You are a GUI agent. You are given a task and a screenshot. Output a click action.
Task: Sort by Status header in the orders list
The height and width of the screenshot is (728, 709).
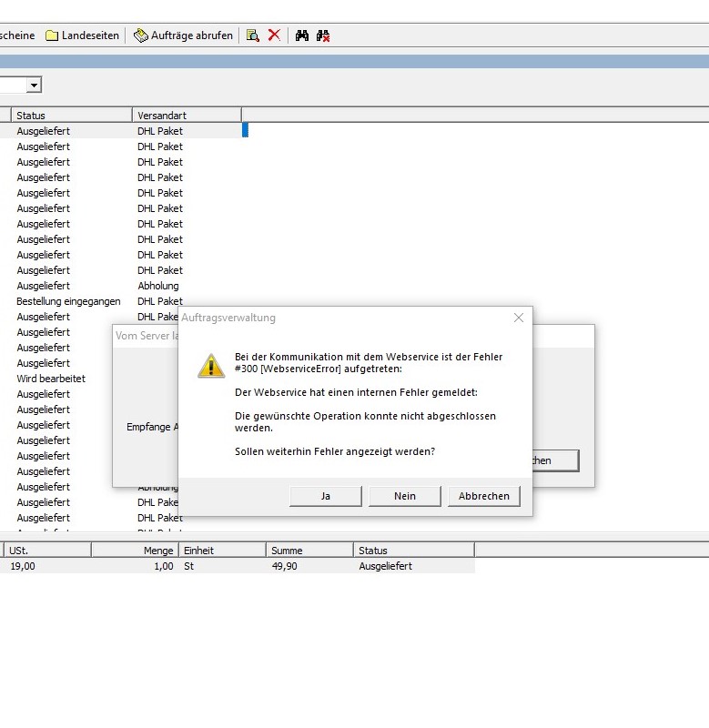(71, 116)
